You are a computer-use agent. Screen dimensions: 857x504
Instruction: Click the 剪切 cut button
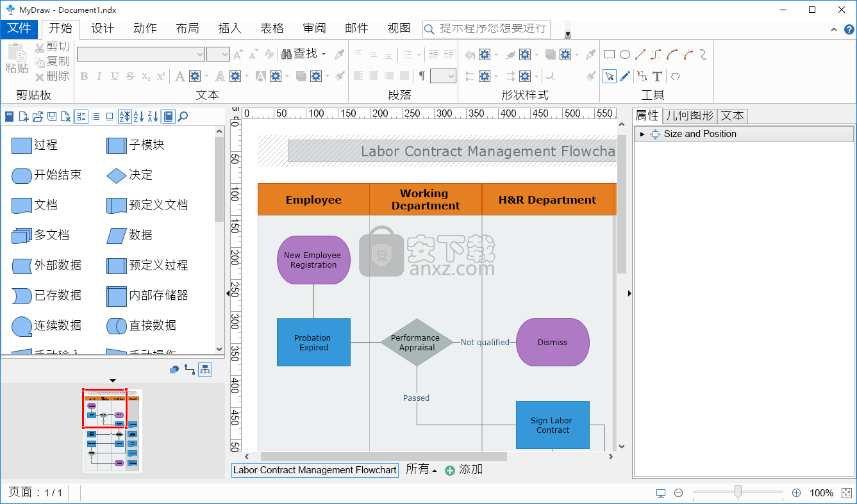53,47
